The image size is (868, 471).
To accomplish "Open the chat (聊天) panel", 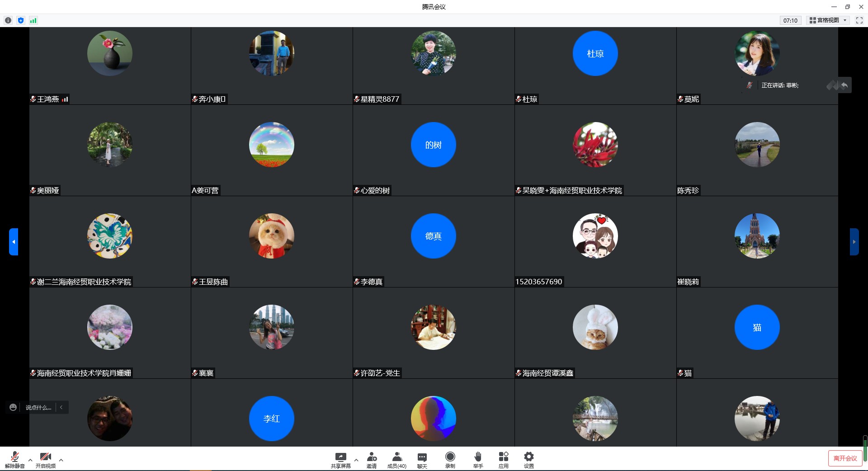I will (x=422, y=459).
